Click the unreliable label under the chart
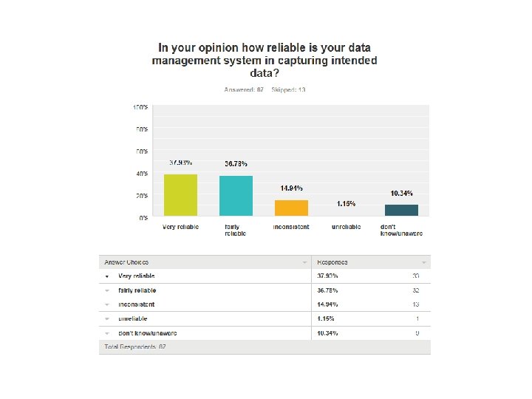The height and width of the screenshot is (399, 532). click(346, 227)
